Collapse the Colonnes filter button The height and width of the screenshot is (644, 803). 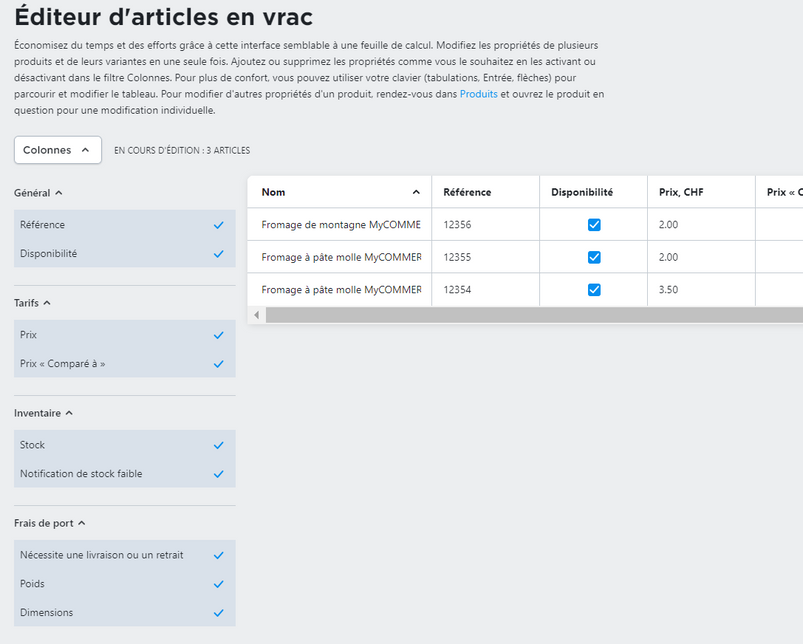click(x=57, y=150)
